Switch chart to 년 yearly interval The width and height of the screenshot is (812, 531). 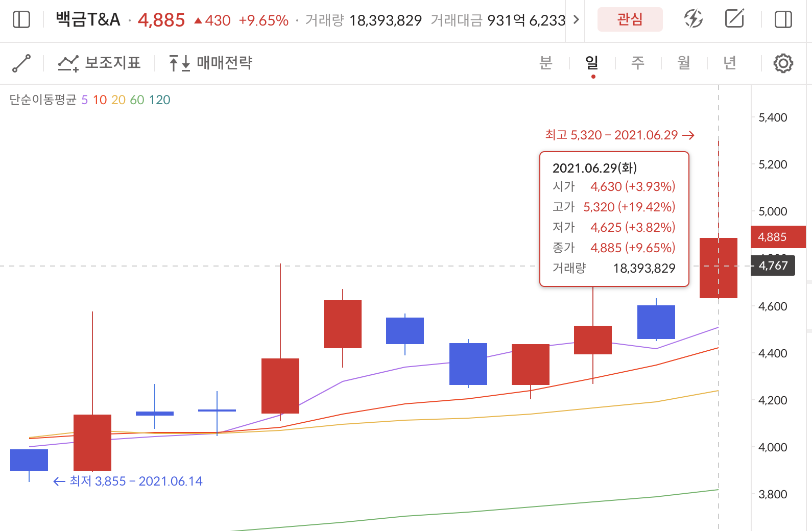point(730,63)
